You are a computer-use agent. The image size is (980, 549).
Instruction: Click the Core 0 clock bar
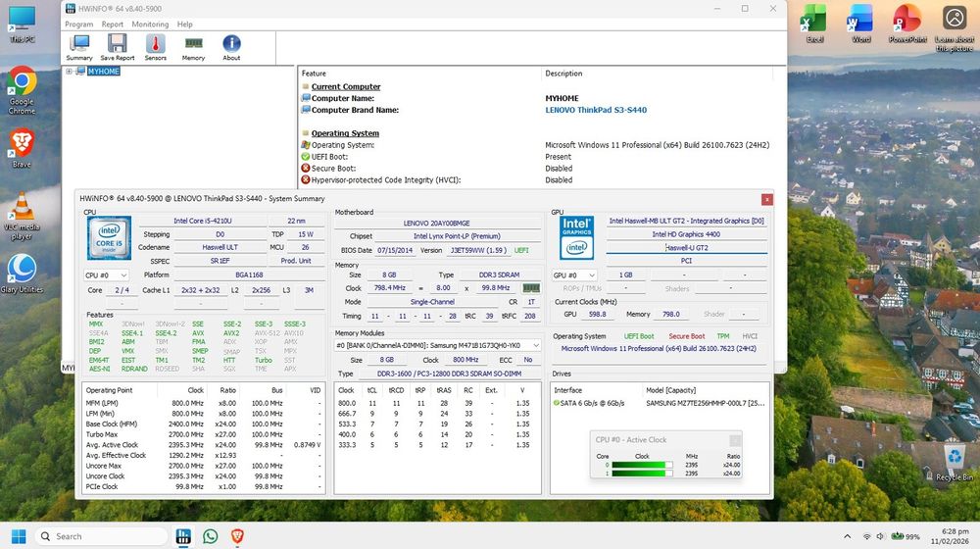[642, 466]
